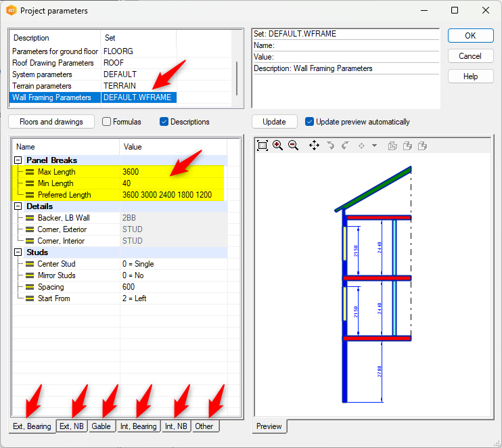Select the Spacing value field 600
This screenshot has height=448, width=502.
129,287
